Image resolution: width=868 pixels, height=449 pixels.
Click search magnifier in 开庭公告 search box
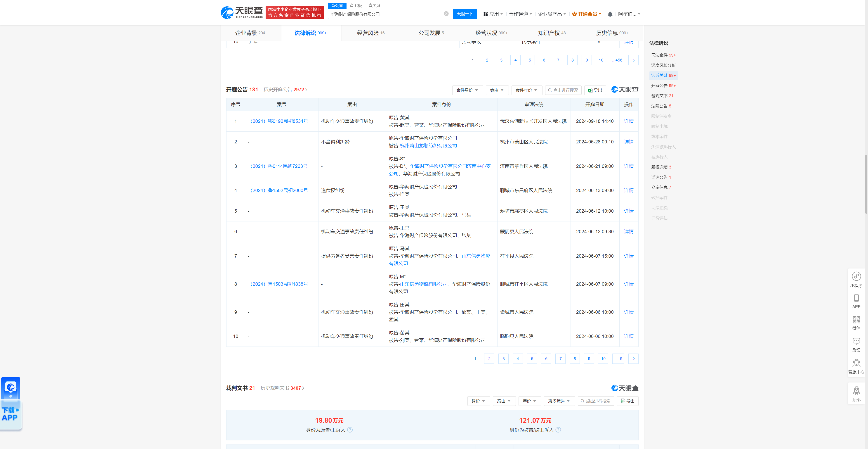click(x=550, y=90)
